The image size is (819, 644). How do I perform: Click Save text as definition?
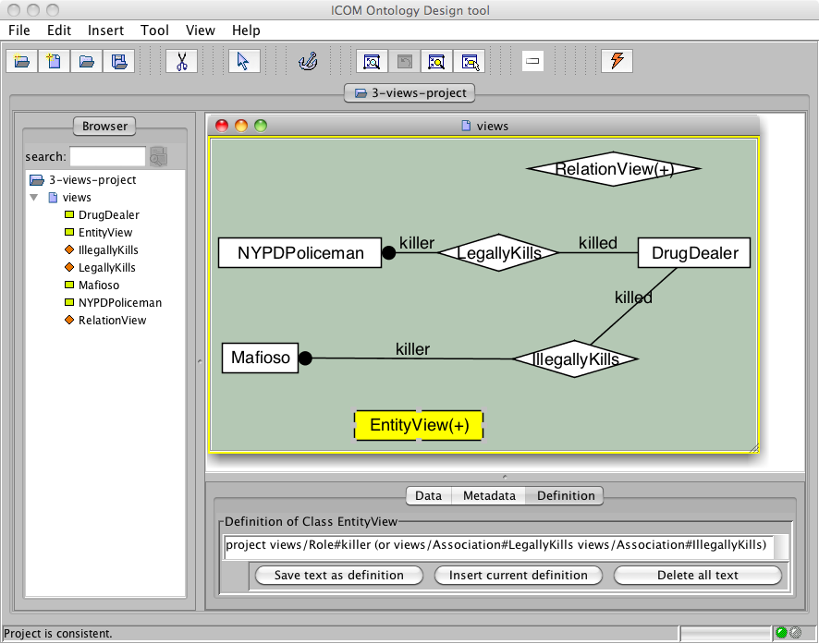338,575
